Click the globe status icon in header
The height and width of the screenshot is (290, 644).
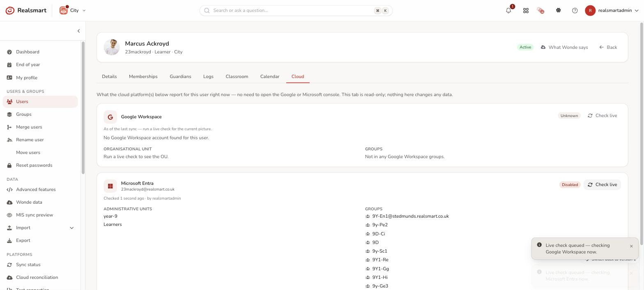(540, 11)
